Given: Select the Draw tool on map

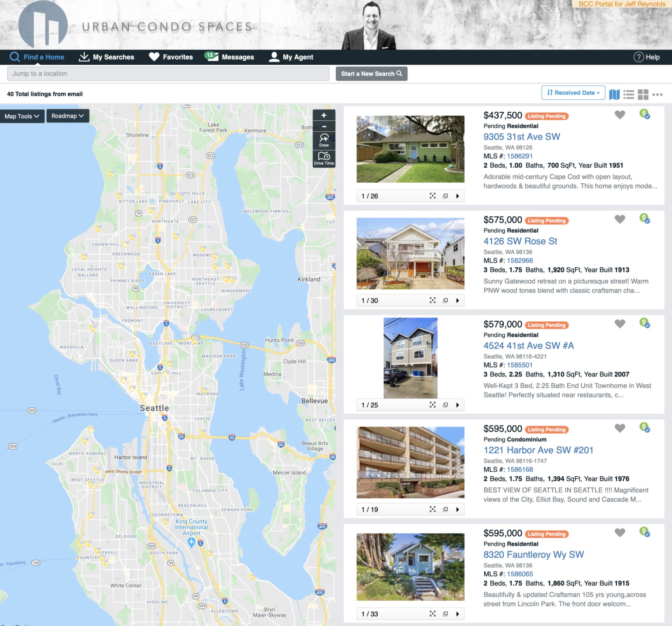Looking at the screenshot, I should pyautogui.click(x=324, y=140).
